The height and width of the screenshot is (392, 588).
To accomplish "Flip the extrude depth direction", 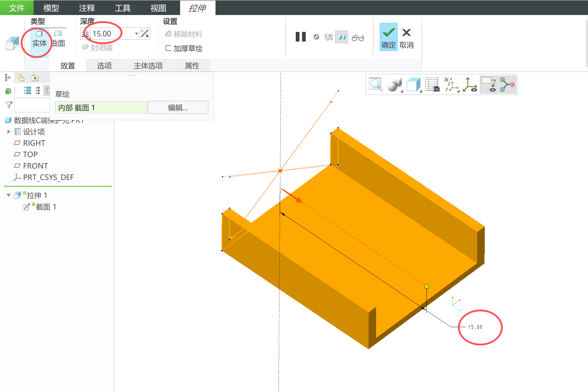I will [x=145, y=34].
